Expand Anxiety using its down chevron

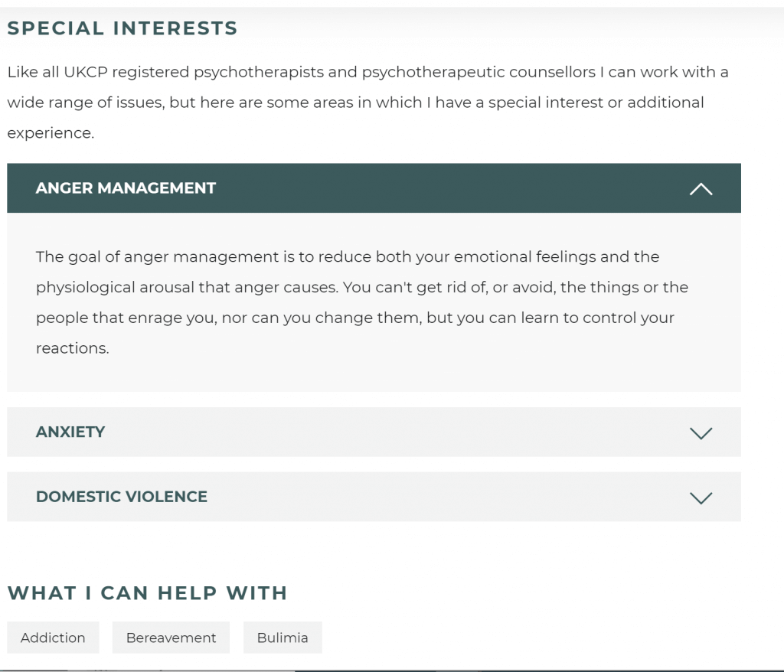coord(701,433)
